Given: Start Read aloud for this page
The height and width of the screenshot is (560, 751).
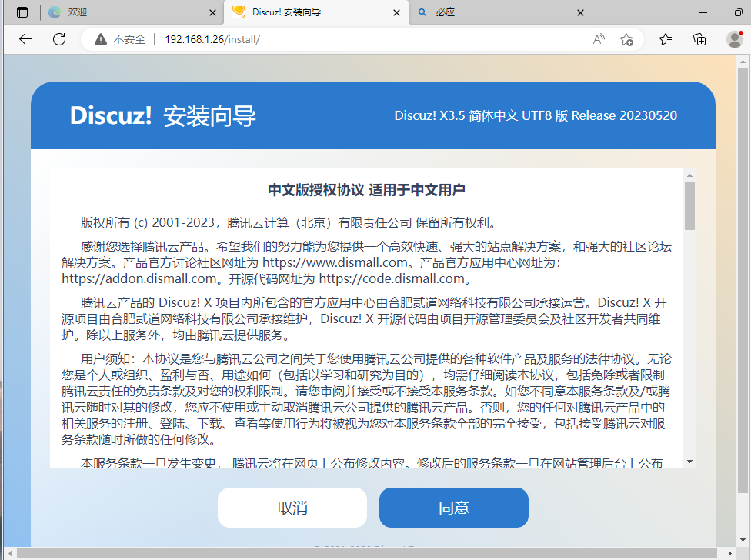Looking at the screenshot, I should coord(599,38).
